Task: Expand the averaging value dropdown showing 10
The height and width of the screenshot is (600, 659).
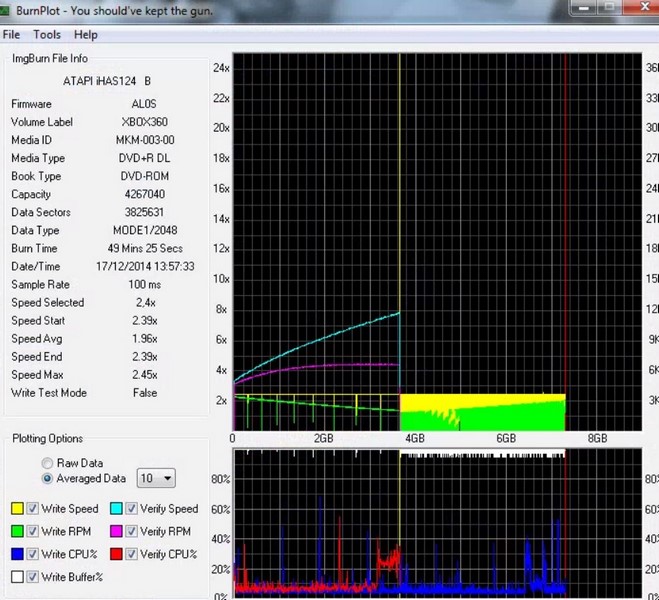Action: [156, 479]
